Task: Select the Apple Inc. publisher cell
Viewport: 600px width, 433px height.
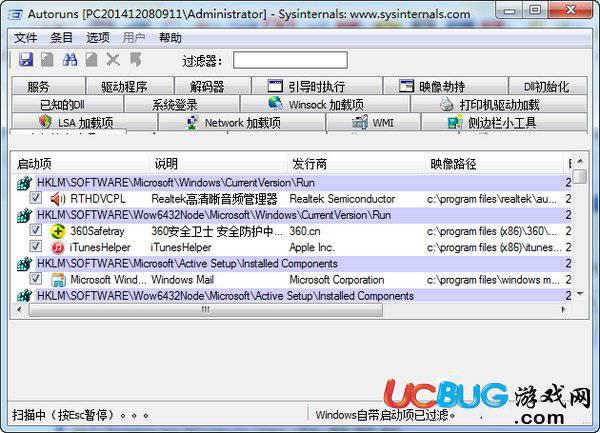Action: tap(312, 247)
